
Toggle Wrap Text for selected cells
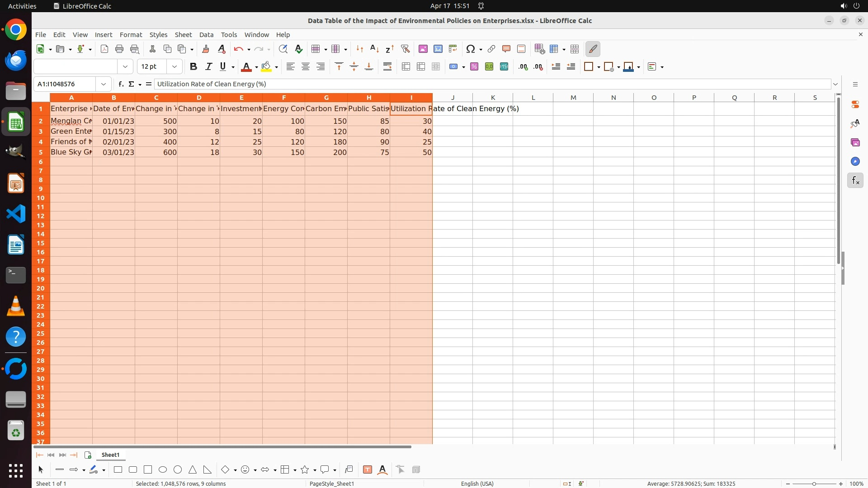coord(387,67)
